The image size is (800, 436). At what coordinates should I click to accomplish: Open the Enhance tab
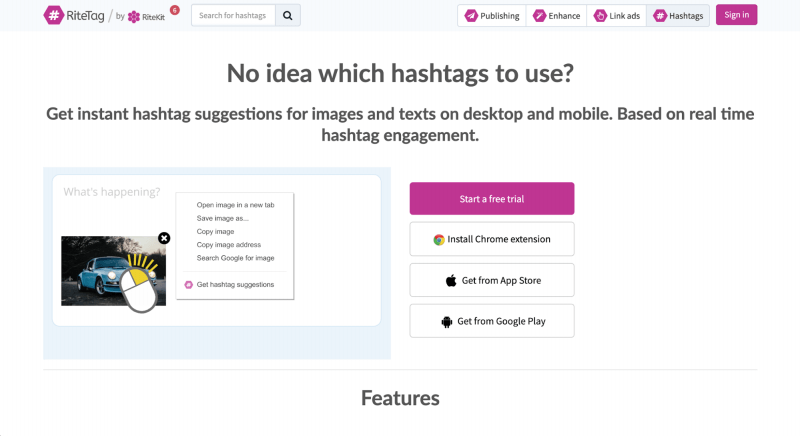pyautogui.click(x=556, y=16)
